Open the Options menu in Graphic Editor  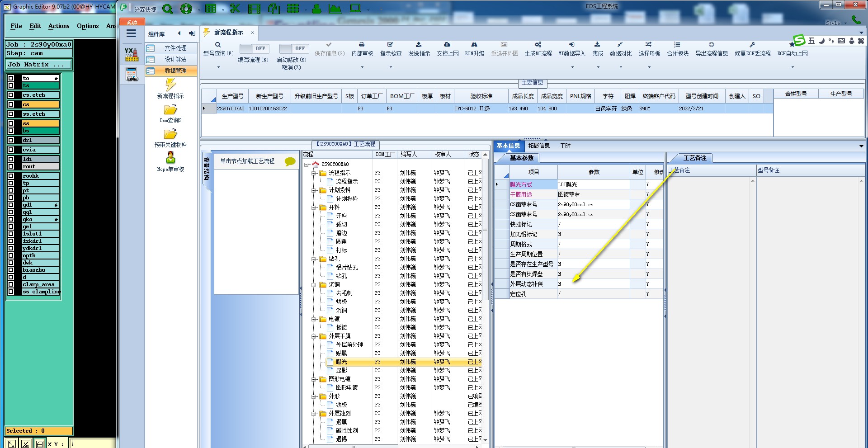coord(88,26)
